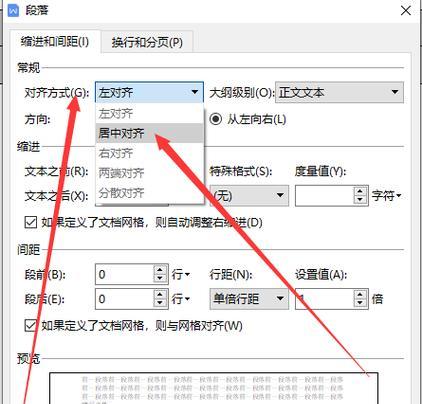Screen dimensions: 422x404
Task: Open the 行距 dropdown showing 单倍行距
Action: 249,299
